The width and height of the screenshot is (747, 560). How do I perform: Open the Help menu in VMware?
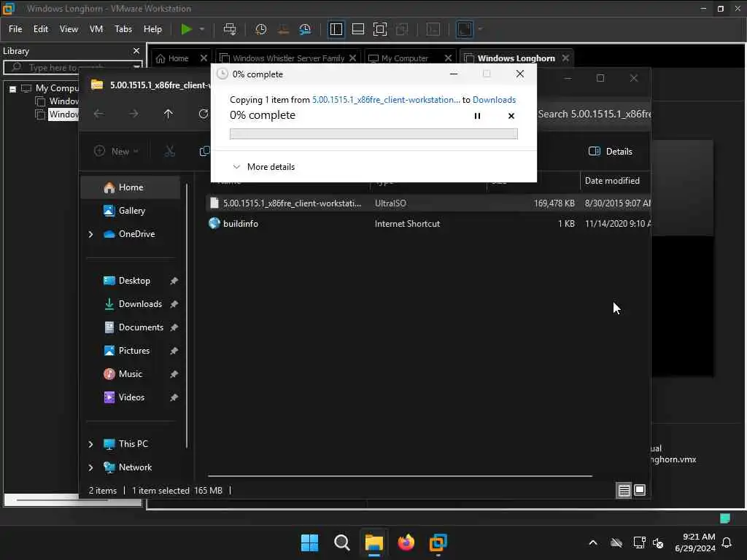tap(152, 29)
